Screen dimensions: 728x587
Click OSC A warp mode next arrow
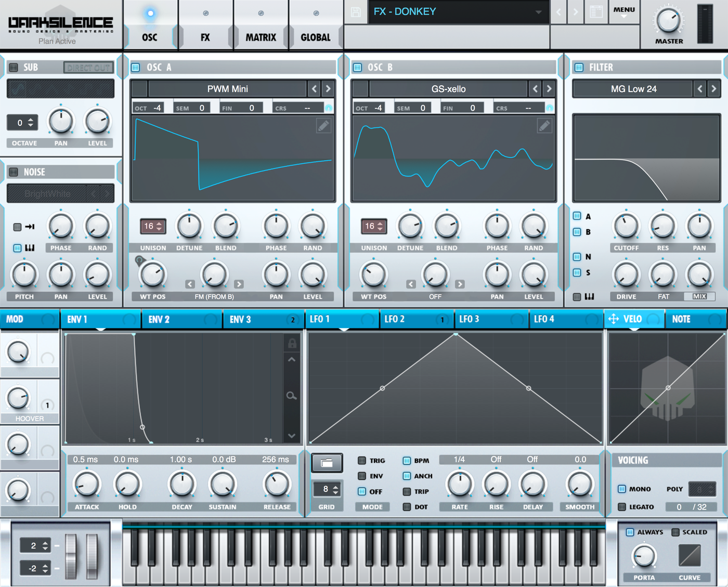239,284
